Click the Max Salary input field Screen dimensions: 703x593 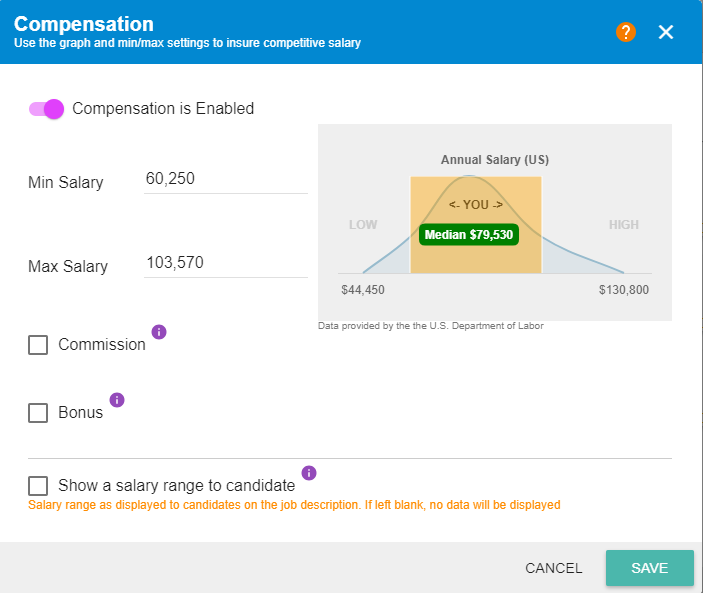(x=225, y=264)
